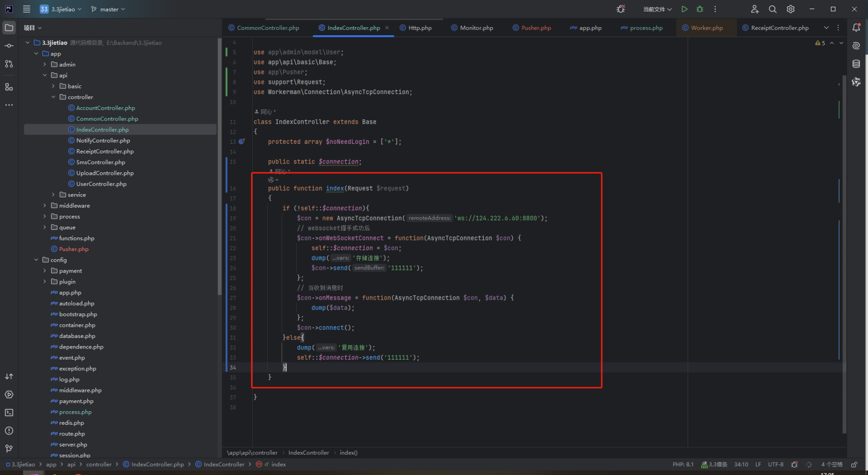Image resolution: width=868 pixels, height=475 pixels.
Task: Open the Project tool window icon
Action: [x=9, y=28]
